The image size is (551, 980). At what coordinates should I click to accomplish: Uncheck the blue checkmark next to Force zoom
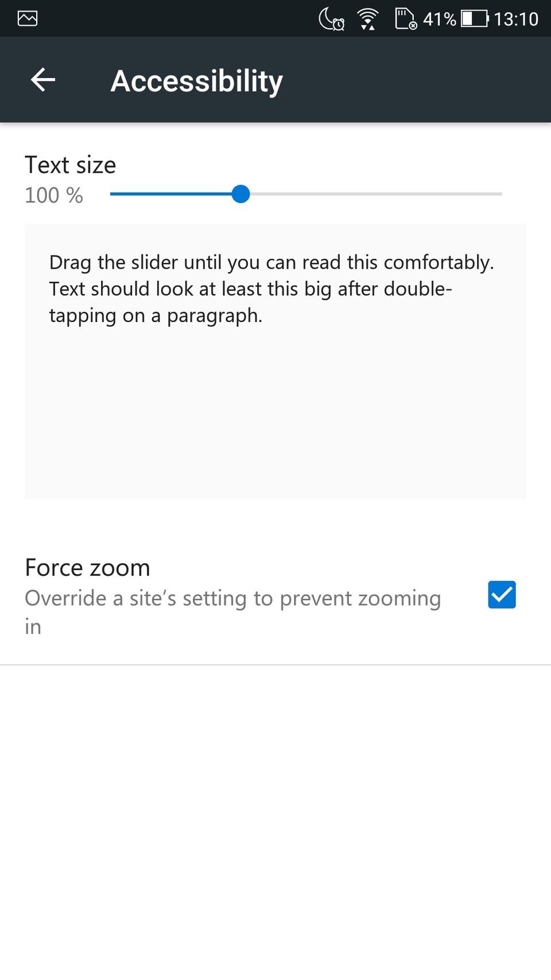501,595
